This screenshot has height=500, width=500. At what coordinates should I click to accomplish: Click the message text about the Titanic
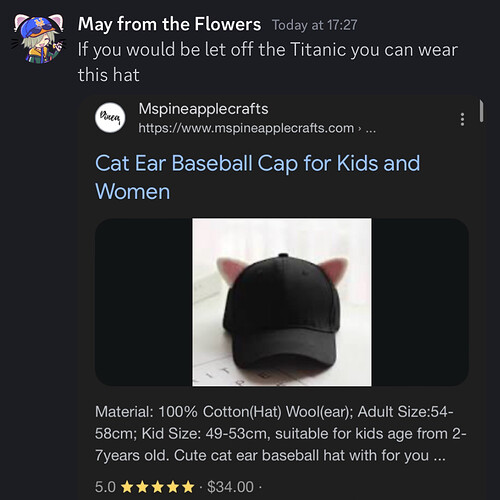click(268, 62)
